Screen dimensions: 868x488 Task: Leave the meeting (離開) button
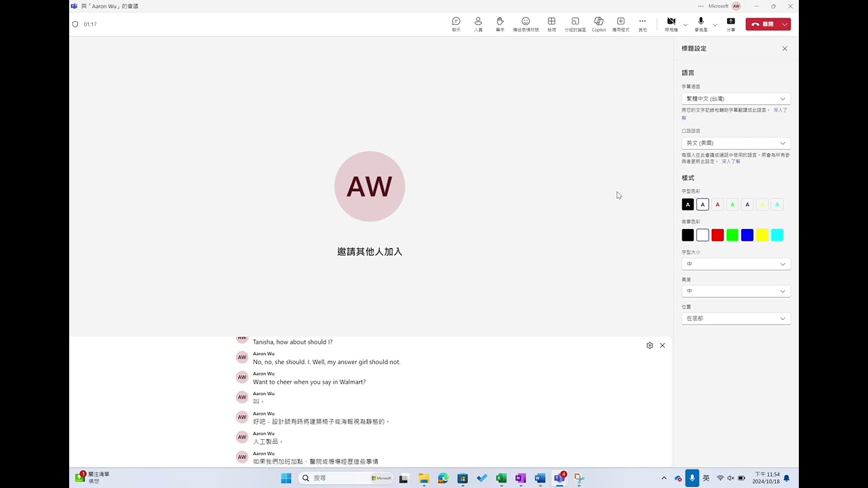click(763, 24)
